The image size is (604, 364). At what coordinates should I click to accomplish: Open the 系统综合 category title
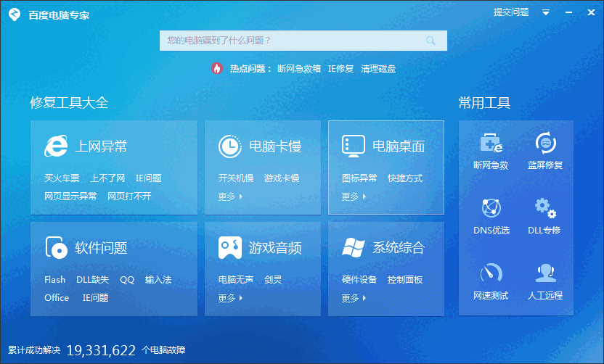pos(399,248)
